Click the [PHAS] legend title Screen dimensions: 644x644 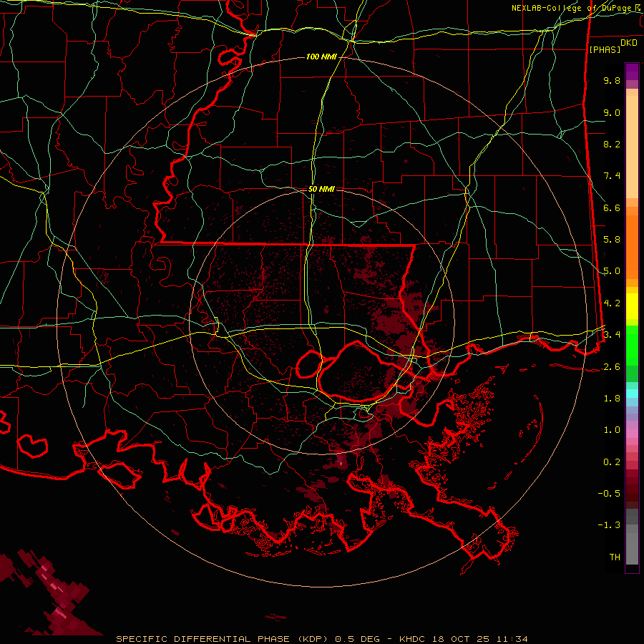coord(605,49)
